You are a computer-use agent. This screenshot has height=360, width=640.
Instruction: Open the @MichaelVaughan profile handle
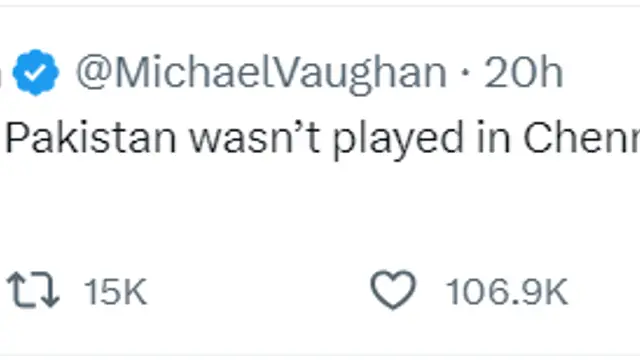[x=261, y=73]
